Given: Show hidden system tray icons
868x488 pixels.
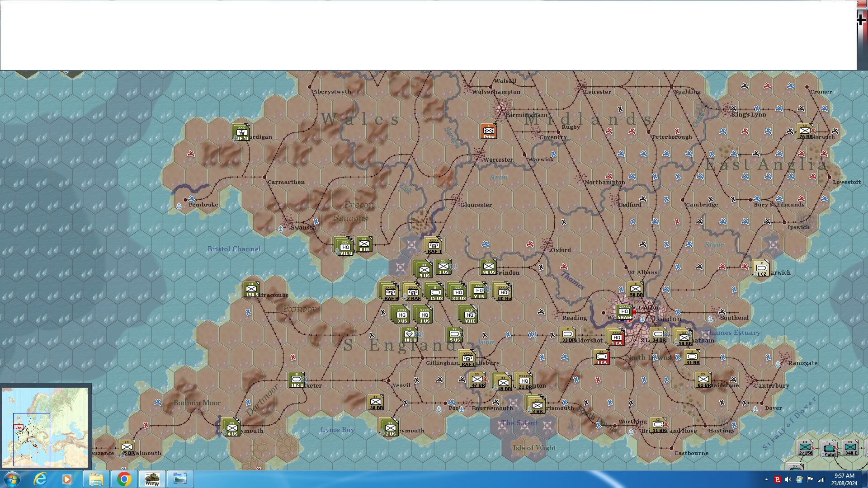Looking at the screenshot, I should click(766, 479).
